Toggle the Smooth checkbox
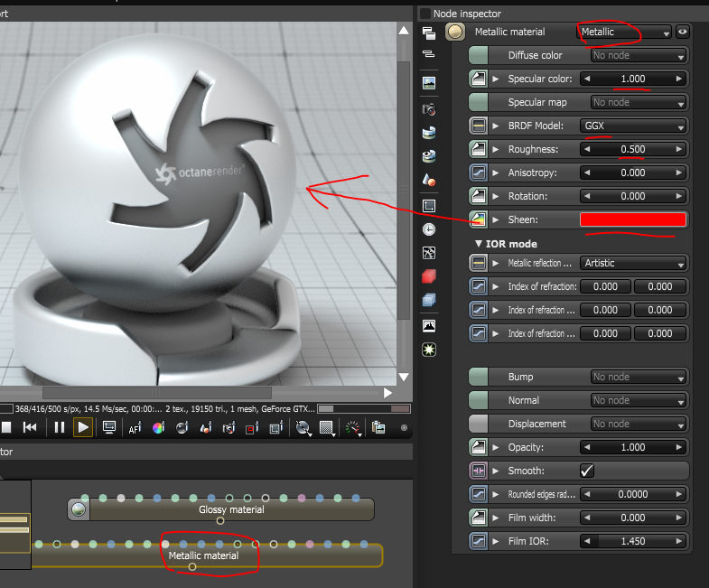The width and height of the screenshot is (709, 588). pyautogui.click(x=587, y=471)
